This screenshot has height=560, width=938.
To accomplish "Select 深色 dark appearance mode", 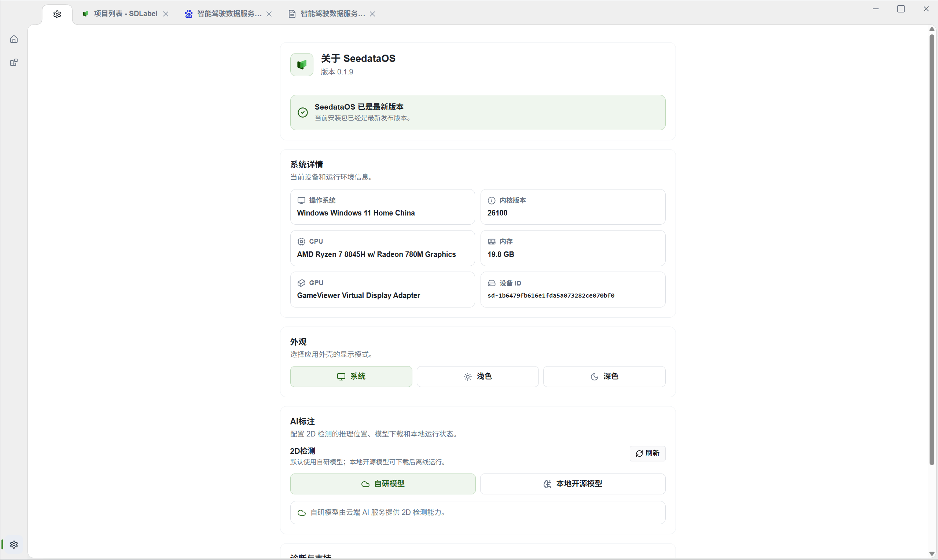I will coord(604,377).
